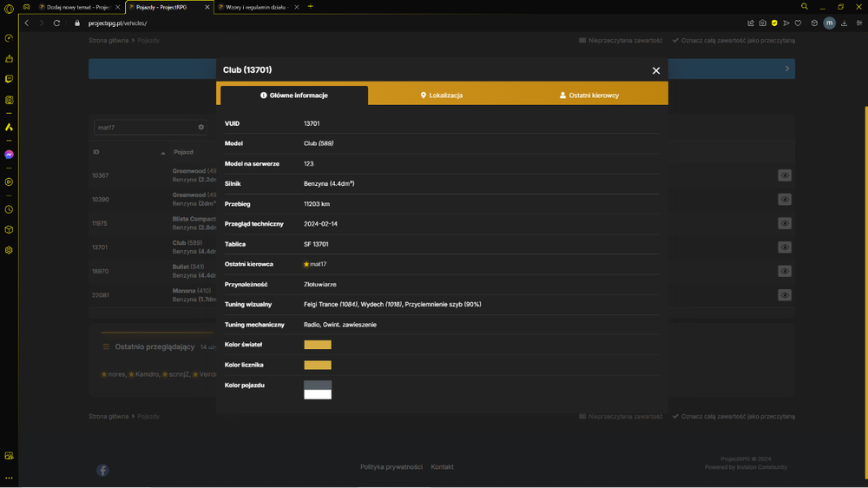
Task: View details of vehicle 18970 eye icon
Action: (785, 271)
